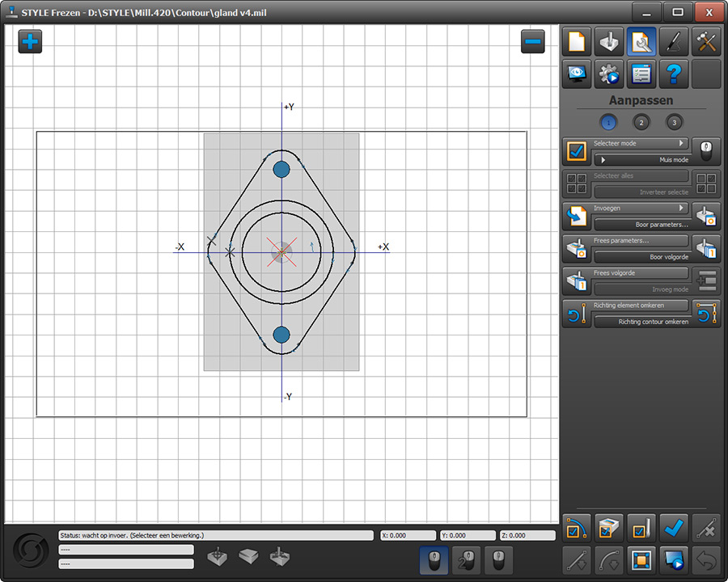Viewport: 728px width, 582px height.
Task: Select the first mouse mode toggle
Action: [434, 560]
